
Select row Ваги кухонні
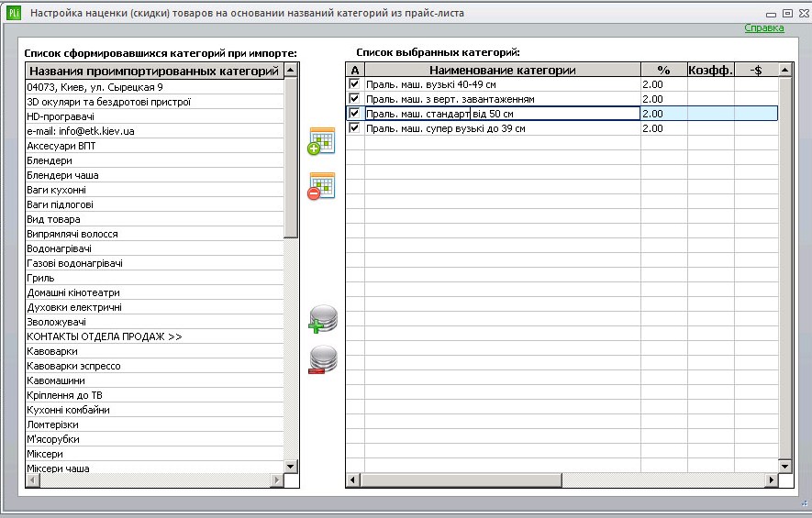(x=154, y=190)
